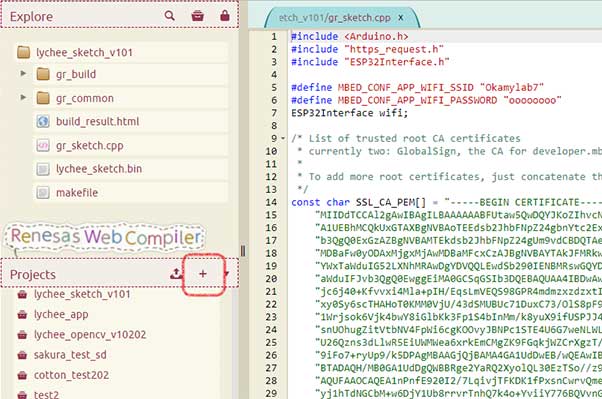Click the 'ESP32Interface wifi;' code line

[x=349, y=113]
